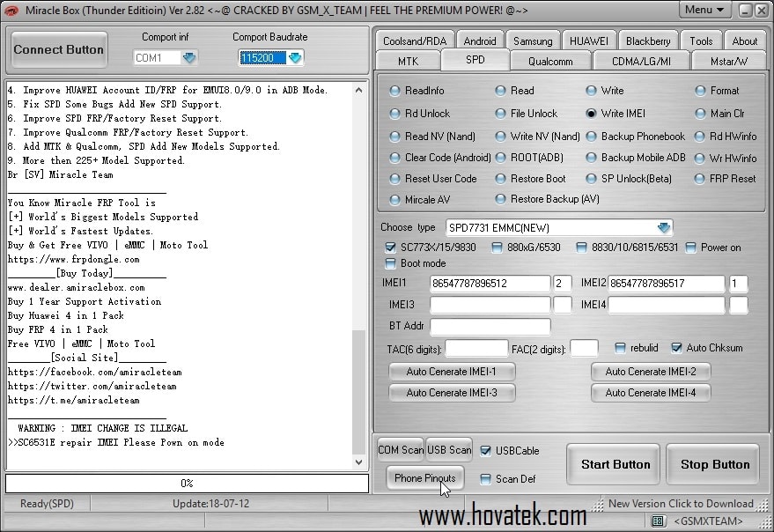Switch to the Coolsand/RDA tab
Viewport: 774px width, 532px height.
click(x=415, y=41)
